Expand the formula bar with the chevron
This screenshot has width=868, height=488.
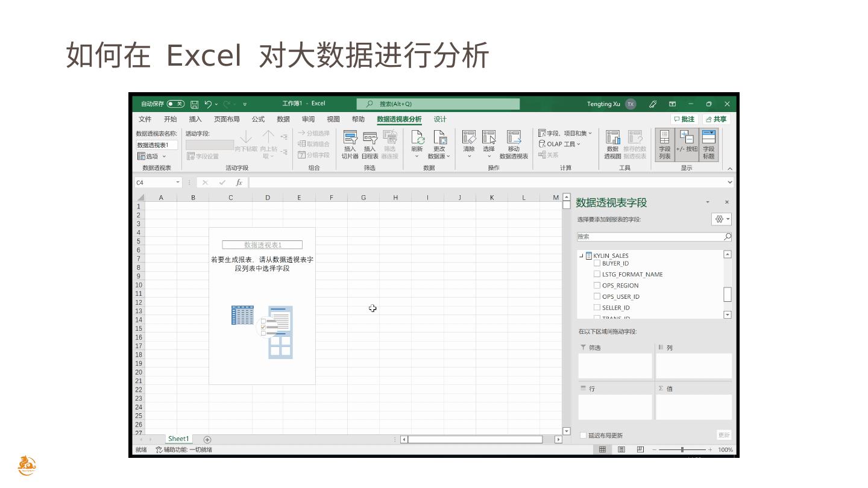click(x=730, y=183)
